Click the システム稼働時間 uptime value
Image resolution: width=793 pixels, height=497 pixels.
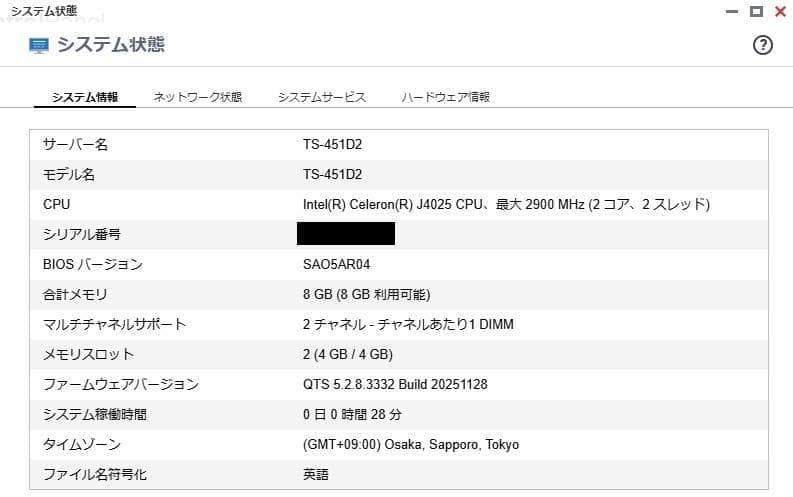353,415
